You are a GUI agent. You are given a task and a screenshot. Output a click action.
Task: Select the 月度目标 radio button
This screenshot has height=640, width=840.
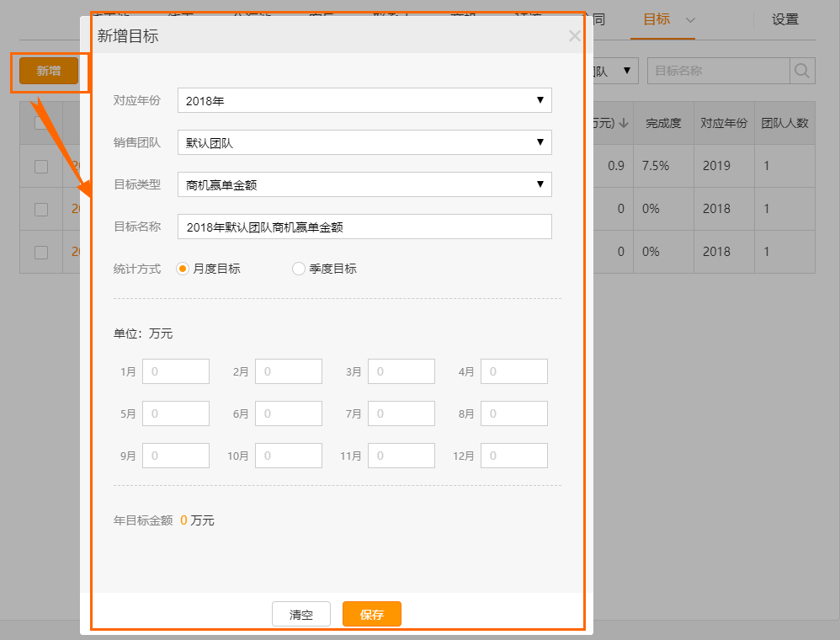point(182,269)
